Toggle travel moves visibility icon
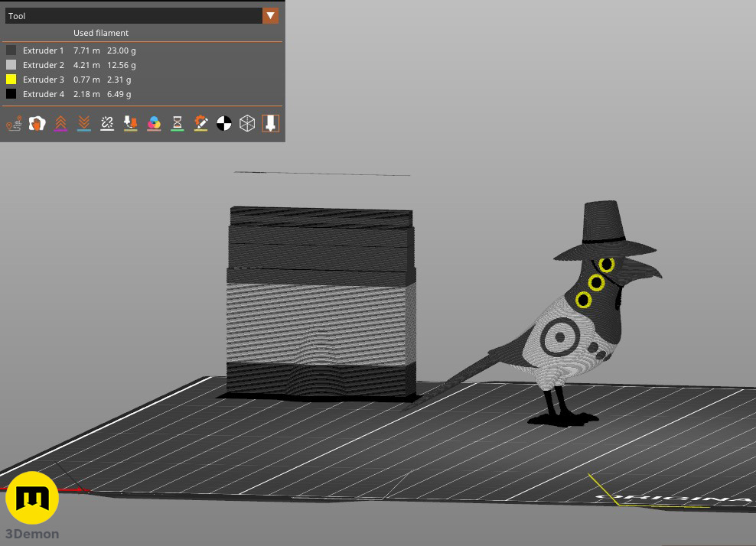Viewport: 756px width, 546px height. (x=14, y=123)
